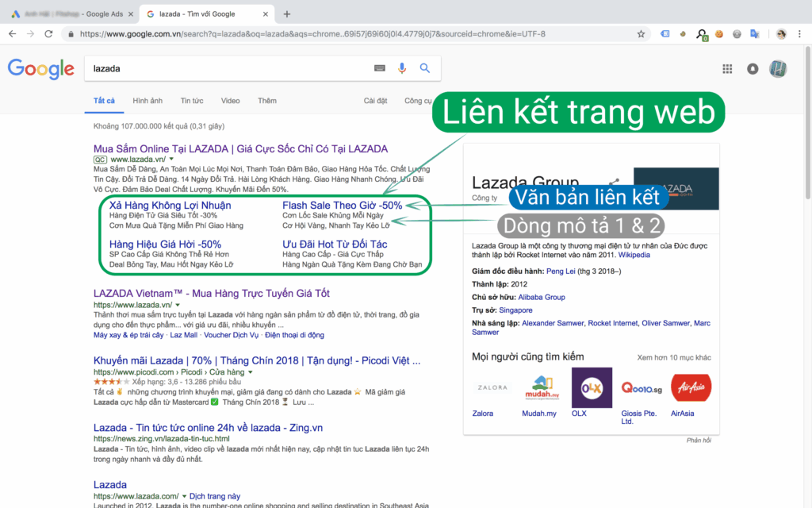The height and width of the screenshot is (508, 812).
Task: Open the Laz Mall sublink
Action: 184,335
